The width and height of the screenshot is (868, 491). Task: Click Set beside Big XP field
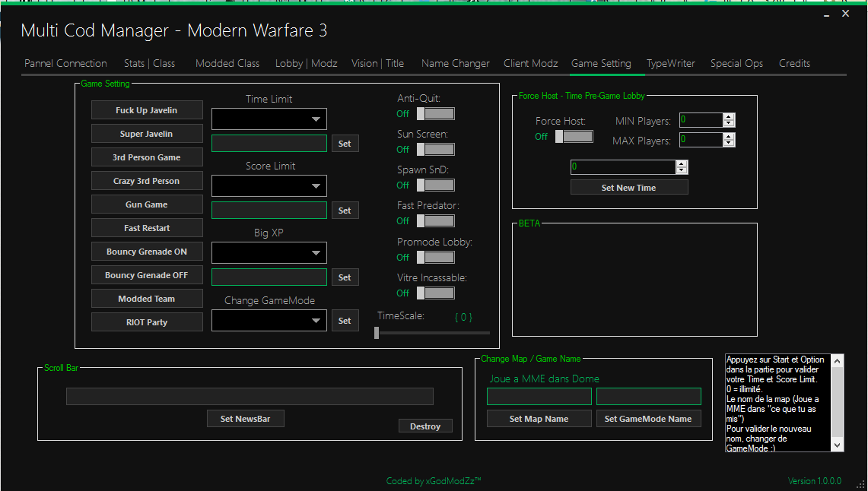point(345,277)
